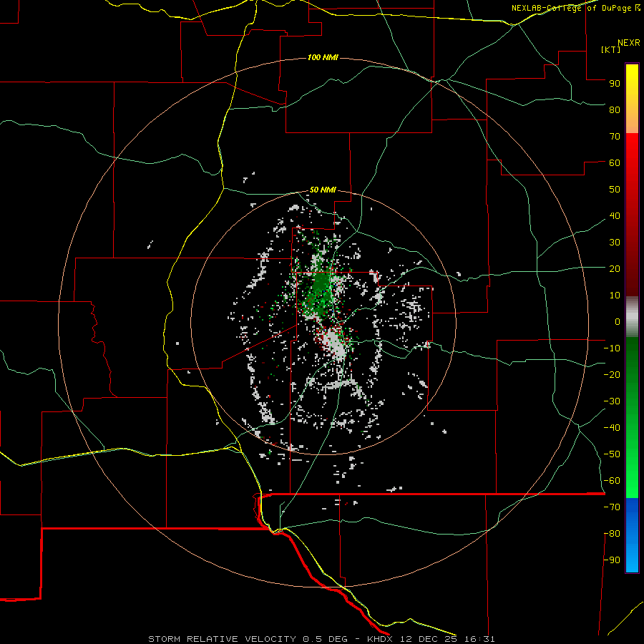Click the 16:31 timestamp
Image resolution: width=644 pixels, height=644 pixels.
tap(479, 639)
